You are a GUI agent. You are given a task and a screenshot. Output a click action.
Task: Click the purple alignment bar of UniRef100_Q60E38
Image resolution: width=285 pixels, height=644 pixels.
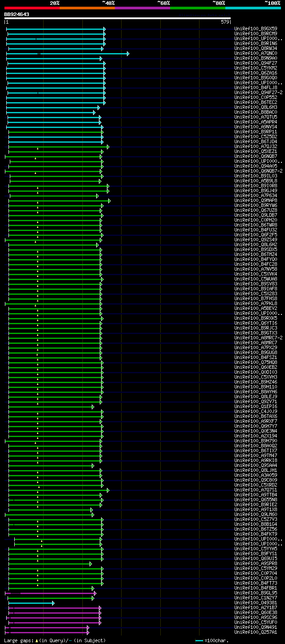[55, 613]
